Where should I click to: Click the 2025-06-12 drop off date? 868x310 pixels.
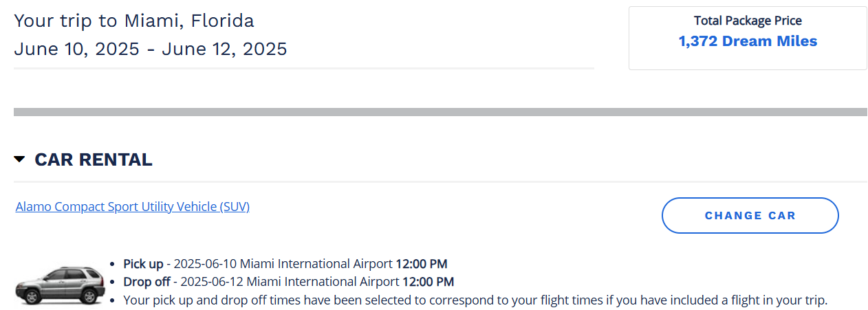(x=212, y=282)
